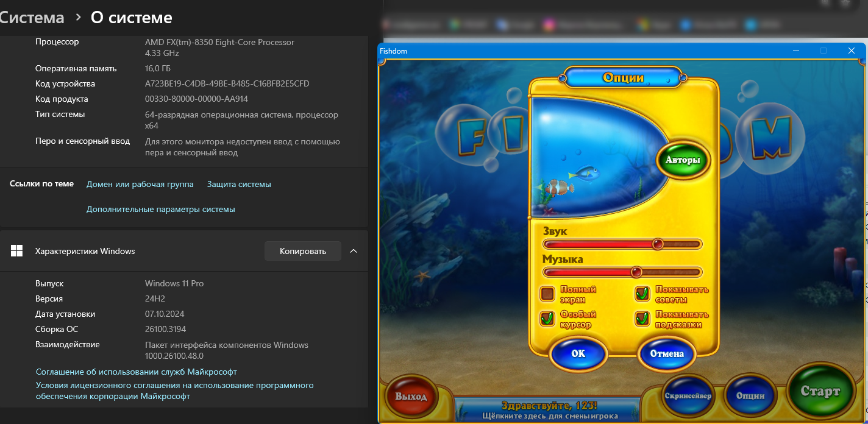The image size is (868, 424).
Task: Open Защита системы link
Action: [x=239, y=184]
